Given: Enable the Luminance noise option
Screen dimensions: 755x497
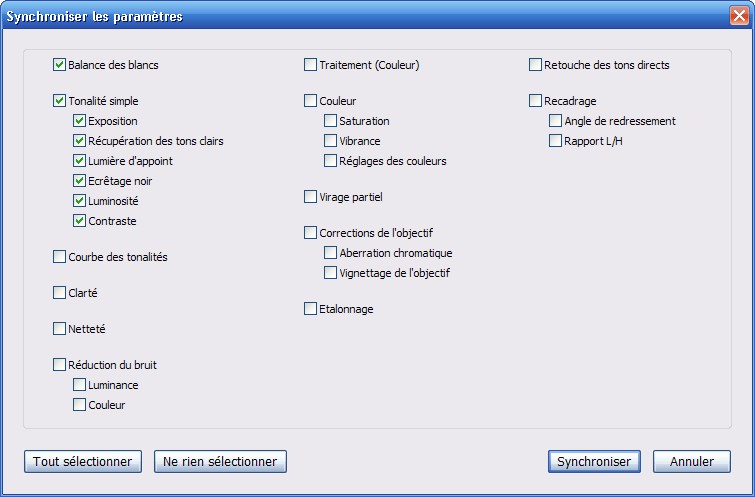Looking at the screenshot, I should (79, 385).
